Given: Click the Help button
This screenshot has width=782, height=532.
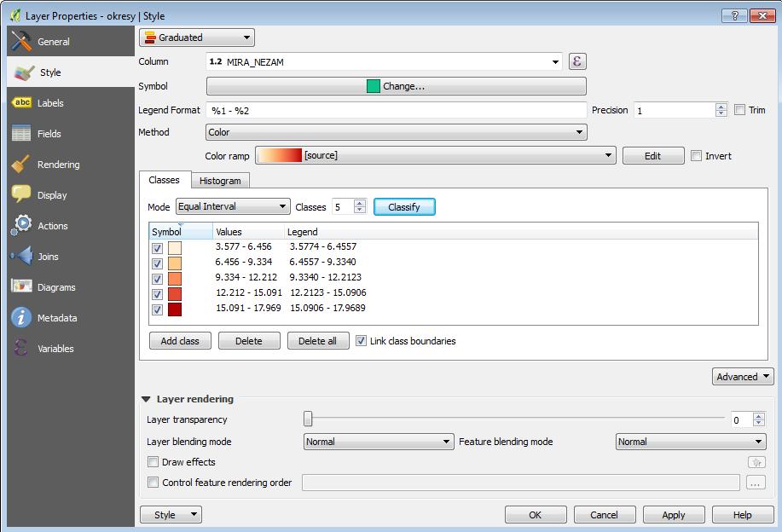Looking at the screenshot, I should [x=742, y=515].
